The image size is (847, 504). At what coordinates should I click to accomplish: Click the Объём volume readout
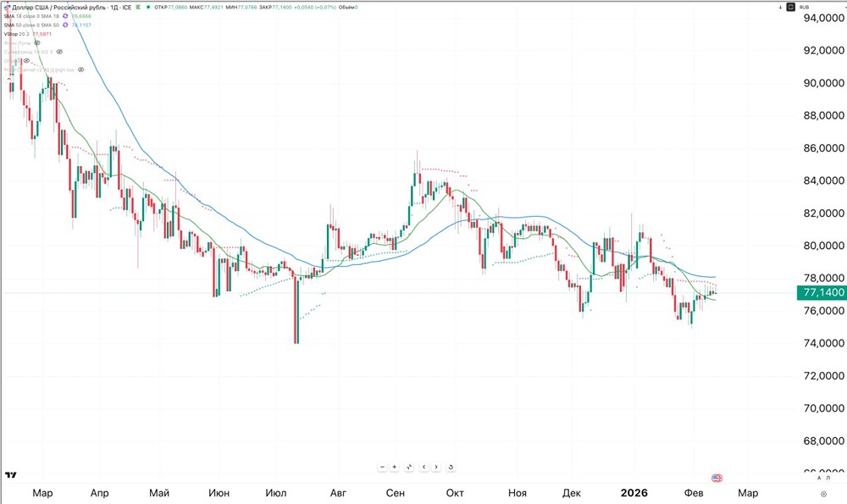(x=348, y=7)
